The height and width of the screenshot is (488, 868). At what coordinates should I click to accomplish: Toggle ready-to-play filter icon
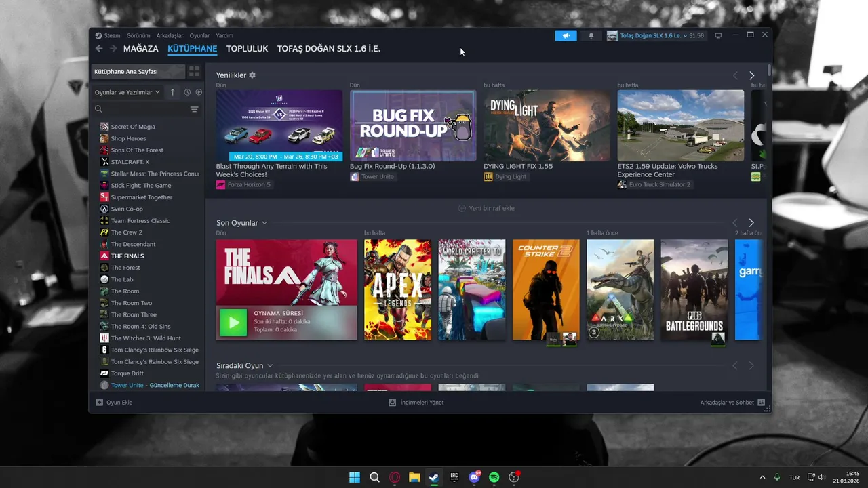pos(199,92)
